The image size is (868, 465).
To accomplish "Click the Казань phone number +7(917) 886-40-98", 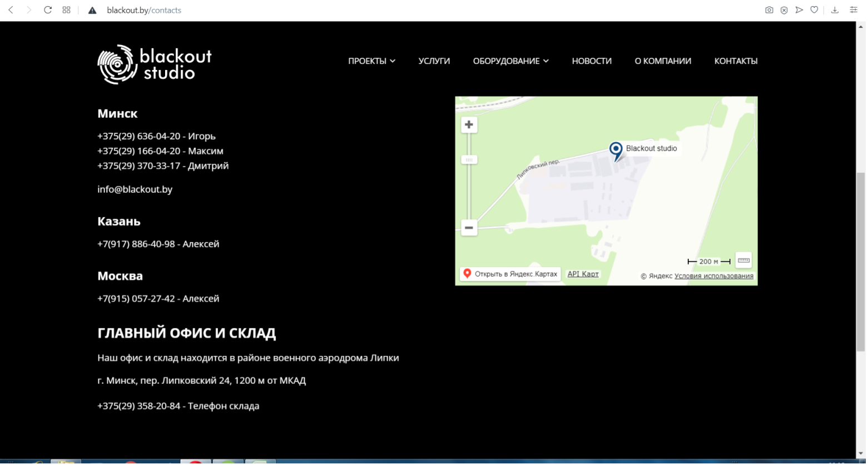I will click(136, 244).
